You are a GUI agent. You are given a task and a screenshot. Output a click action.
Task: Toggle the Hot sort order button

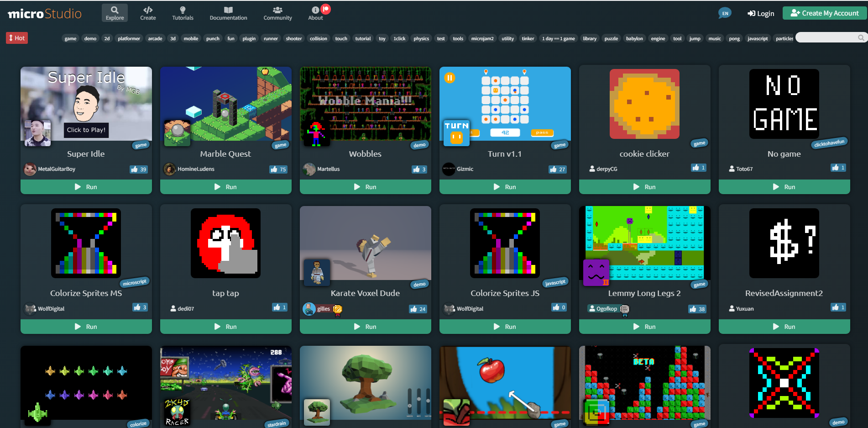click(x=17, y=38)
